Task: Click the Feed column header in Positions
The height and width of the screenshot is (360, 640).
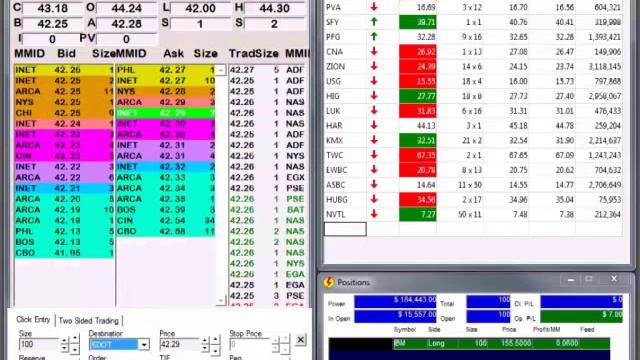Action: (587, 329)
